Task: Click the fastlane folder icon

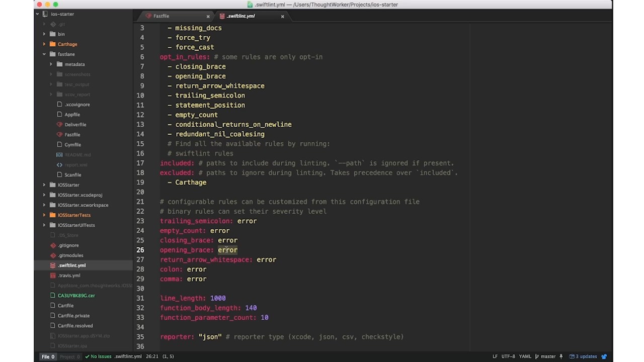Action: pos(53,54)
